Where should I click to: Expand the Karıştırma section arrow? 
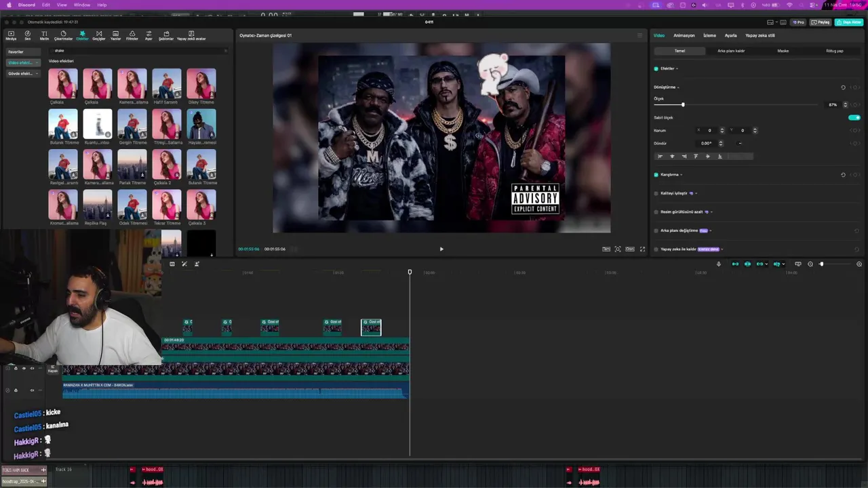tap(681, 175)
